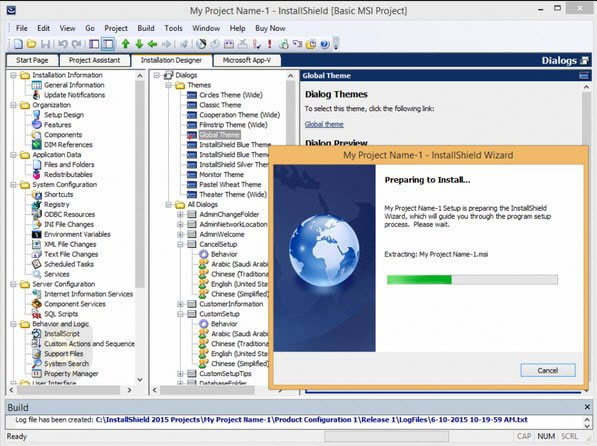Click the Redo toolbar icon
This screenshot has width=597, height=446.
pos(77,44)
